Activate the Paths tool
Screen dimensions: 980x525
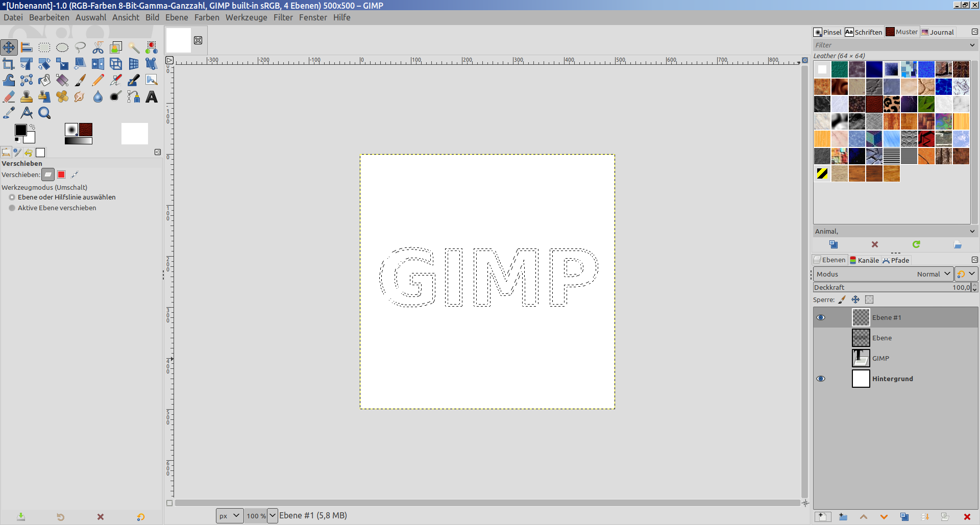134,96
